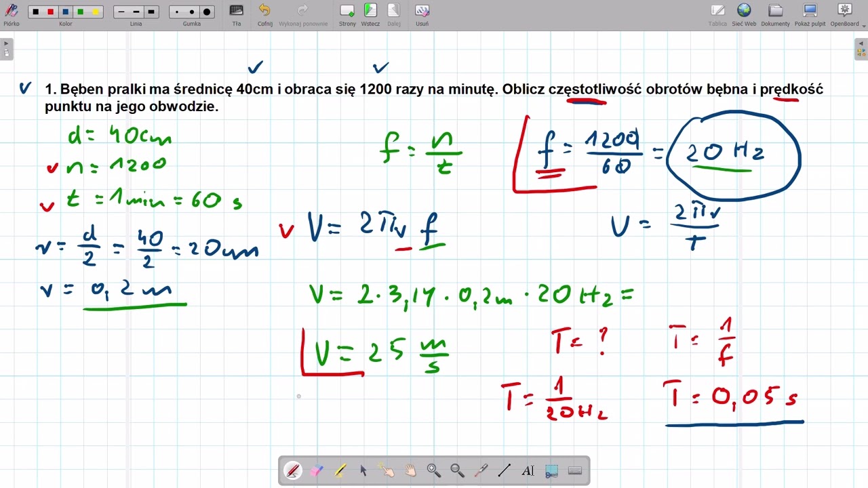The width and height of the screenshot is (868, 488).
Task: Open the virtual keyboard
Action: point(574,470)
